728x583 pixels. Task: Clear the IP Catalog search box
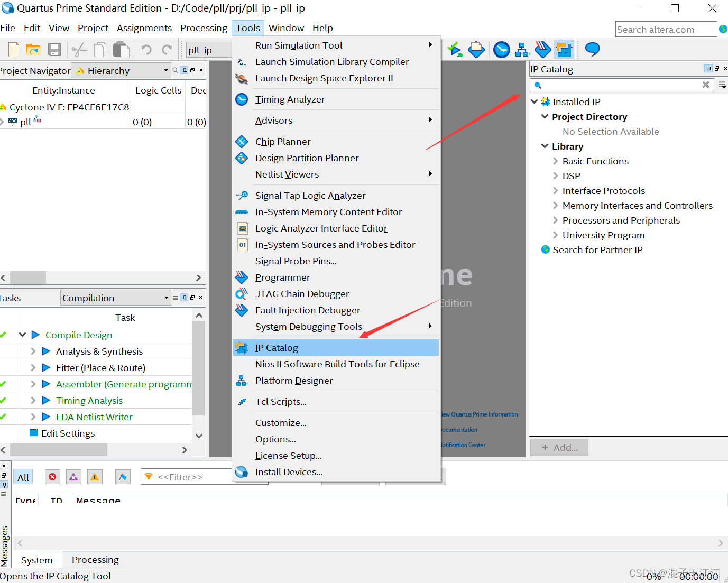[706, 85]
